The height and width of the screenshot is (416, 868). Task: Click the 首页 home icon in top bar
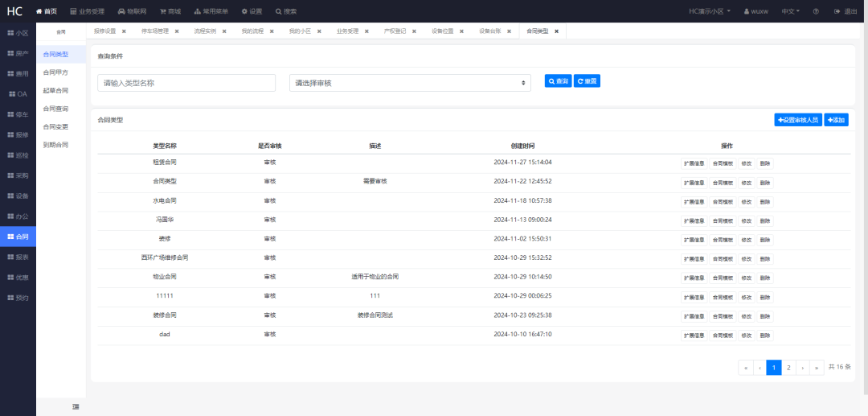click(x=39, y=11)
